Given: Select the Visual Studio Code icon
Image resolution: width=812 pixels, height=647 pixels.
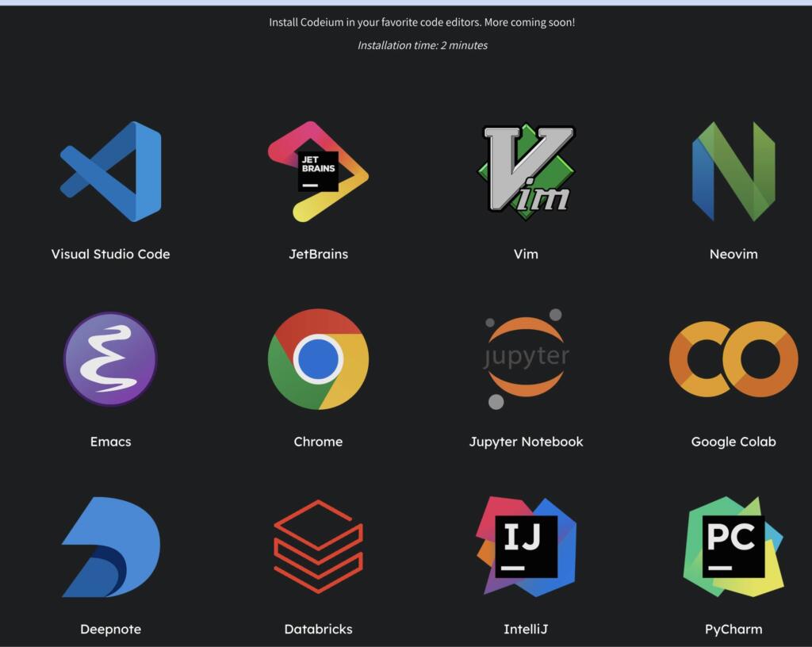Looking at the screenshot, I should [x=110, y=170].
